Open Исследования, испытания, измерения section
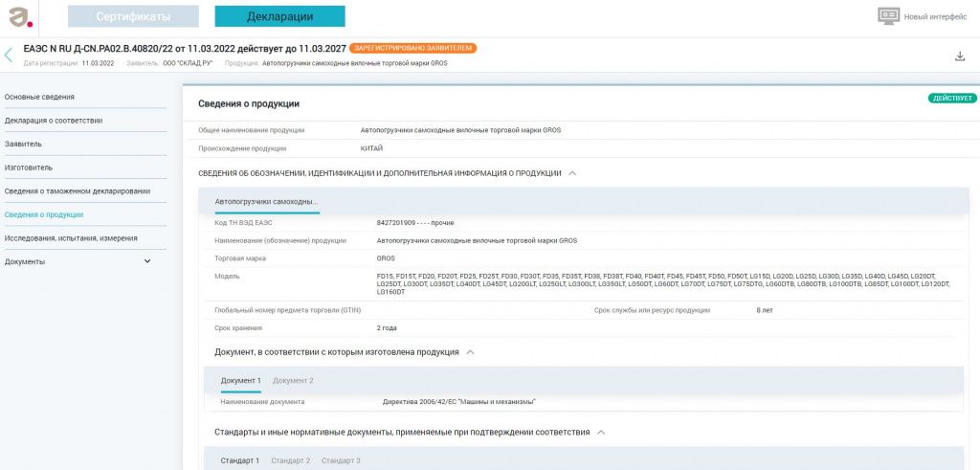 (71, 238)
